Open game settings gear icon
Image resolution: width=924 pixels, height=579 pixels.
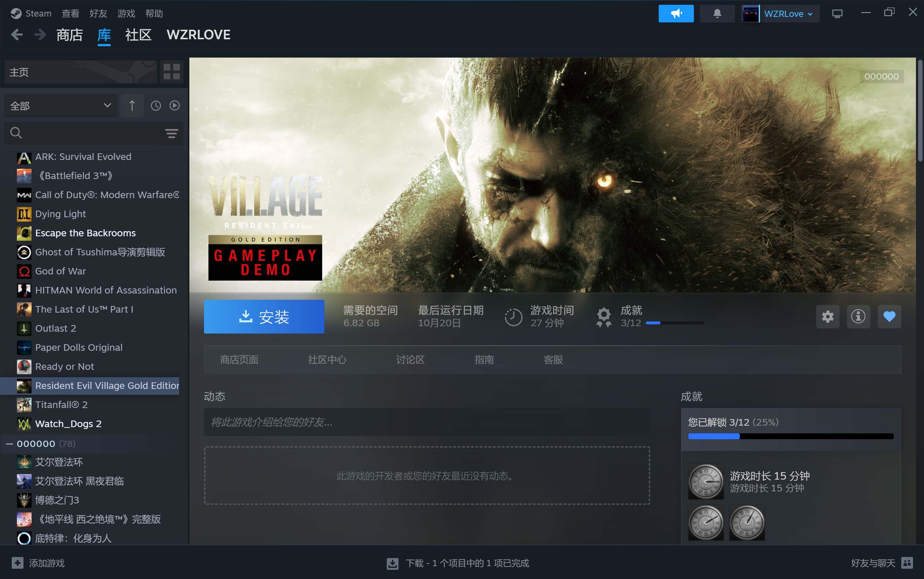pos(827,316)
